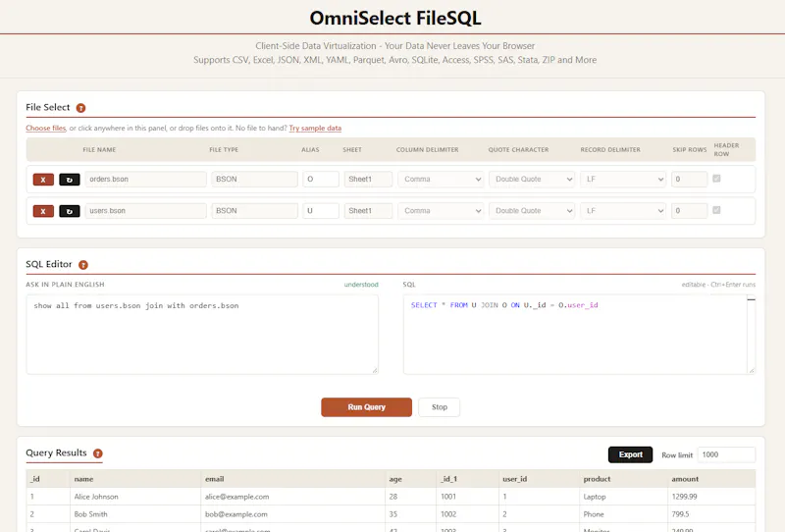This screenshot has height=532, width=785.
Task: Open record delimiter dropdown for orders.bson
Action: coord(623,180)
